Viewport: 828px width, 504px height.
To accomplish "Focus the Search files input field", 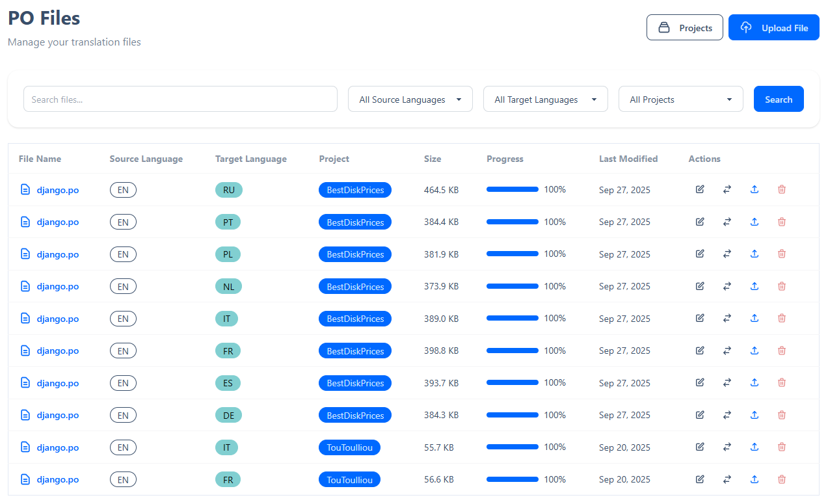I will point(180,99).
